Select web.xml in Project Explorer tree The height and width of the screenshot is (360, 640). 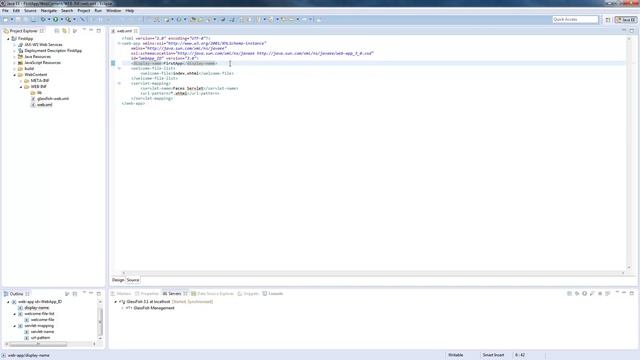tap(44, 105)
